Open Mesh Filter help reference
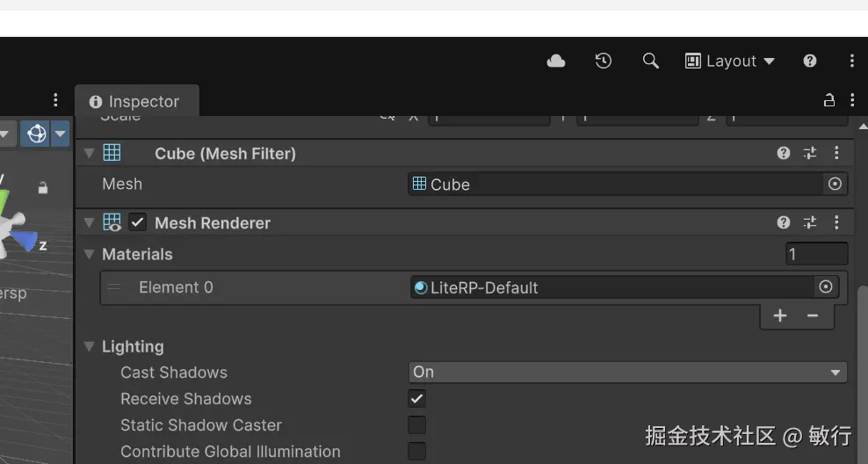 (784, 153)
